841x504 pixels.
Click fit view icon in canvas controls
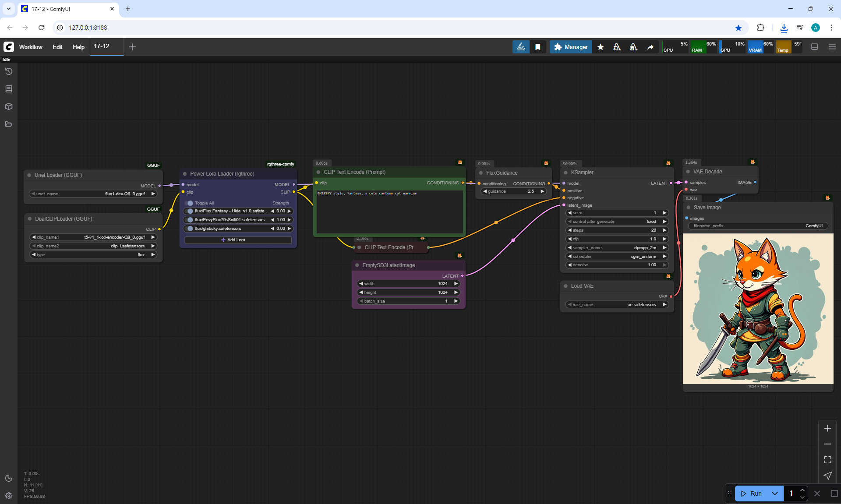coord(827,460)
